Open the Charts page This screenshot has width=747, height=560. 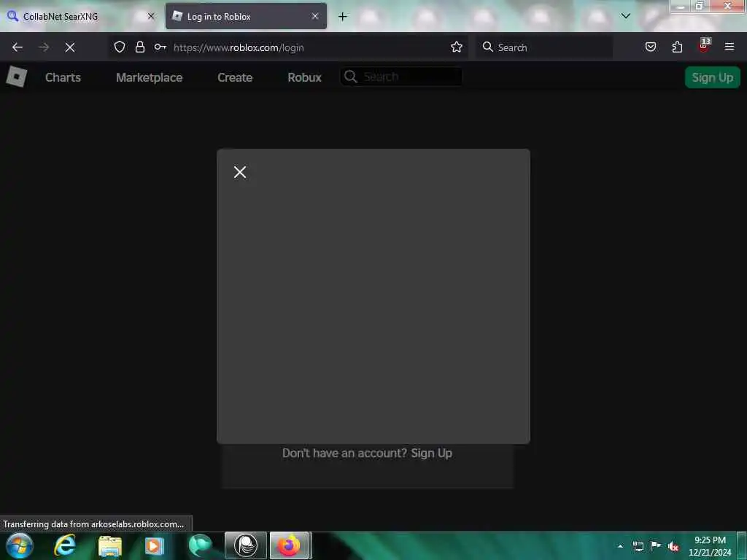63,77
